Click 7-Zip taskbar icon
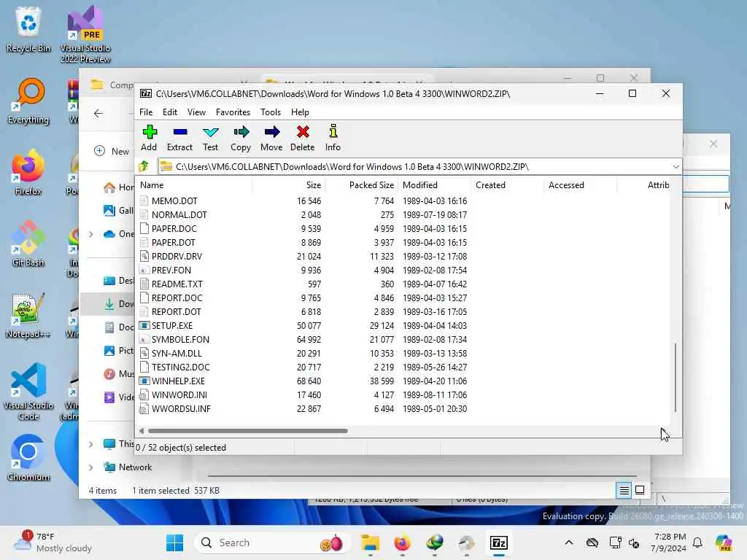 point(499,542)
